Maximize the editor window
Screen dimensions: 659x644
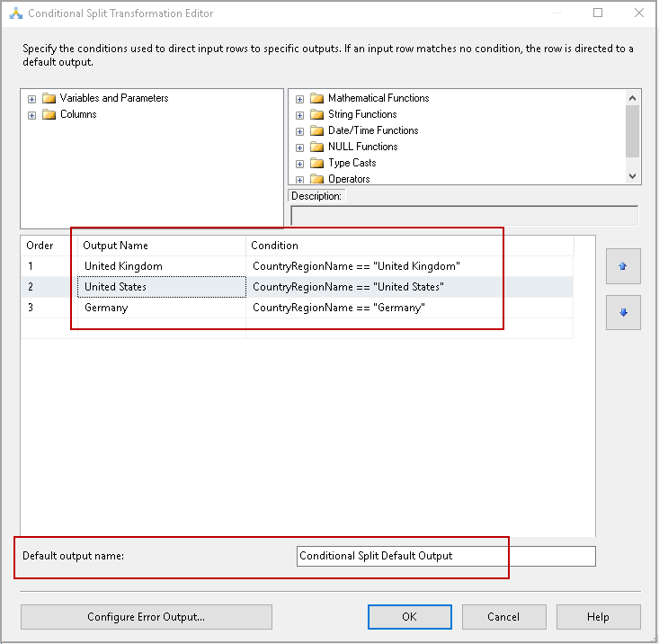coord(598,13)
